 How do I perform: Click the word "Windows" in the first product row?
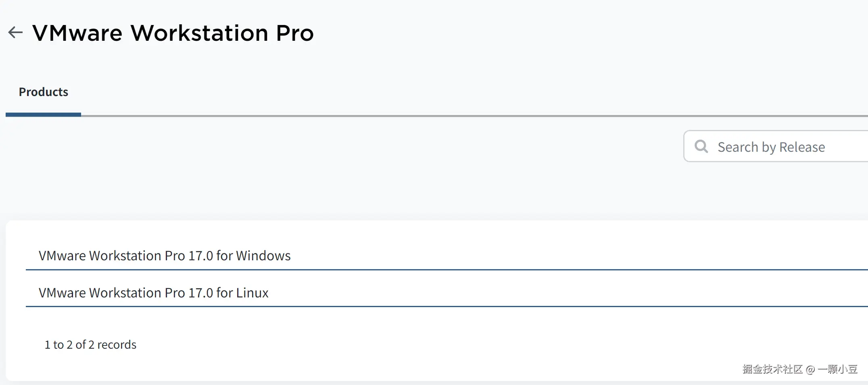(x=263, y=255)
